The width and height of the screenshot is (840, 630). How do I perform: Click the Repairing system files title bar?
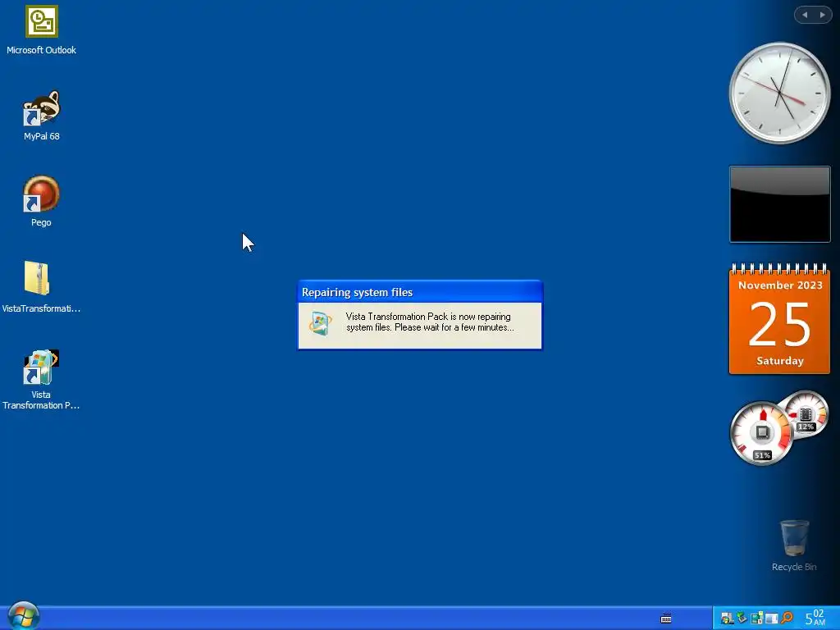pyautogui.click(x=420, y=292)
